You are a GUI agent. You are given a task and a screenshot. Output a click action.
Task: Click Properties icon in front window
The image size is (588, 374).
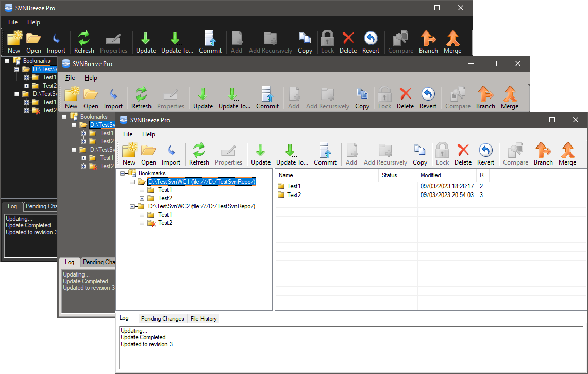(x=228, y=154)
